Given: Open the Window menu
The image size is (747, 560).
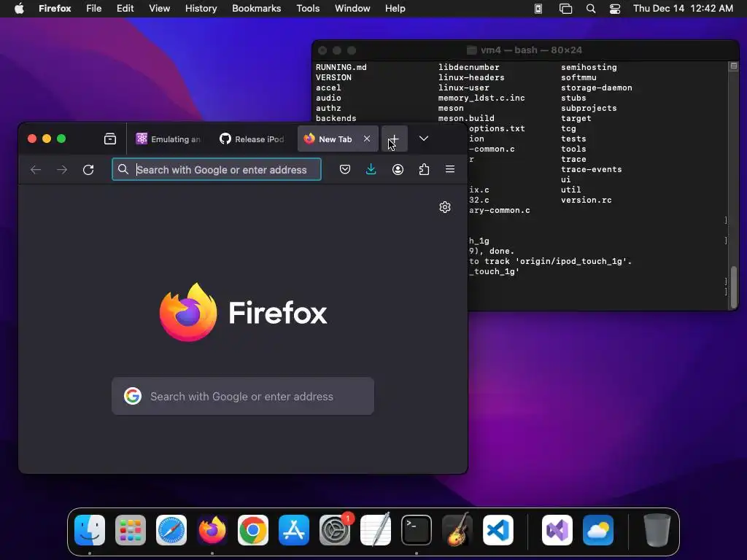Looking at the screenshot, I should (352, 9).
